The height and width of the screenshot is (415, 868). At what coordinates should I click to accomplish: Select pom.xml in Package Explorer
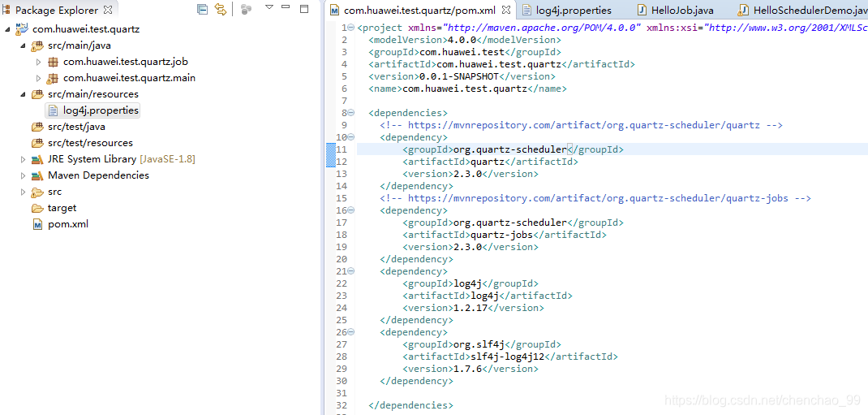(68, 224)
